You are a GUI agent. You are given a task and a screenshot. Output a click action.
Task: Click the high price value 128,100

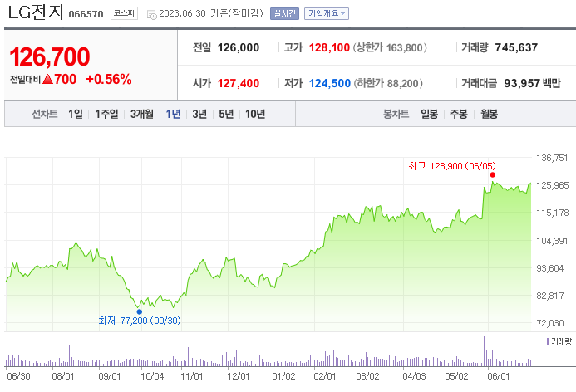[329, 47]
